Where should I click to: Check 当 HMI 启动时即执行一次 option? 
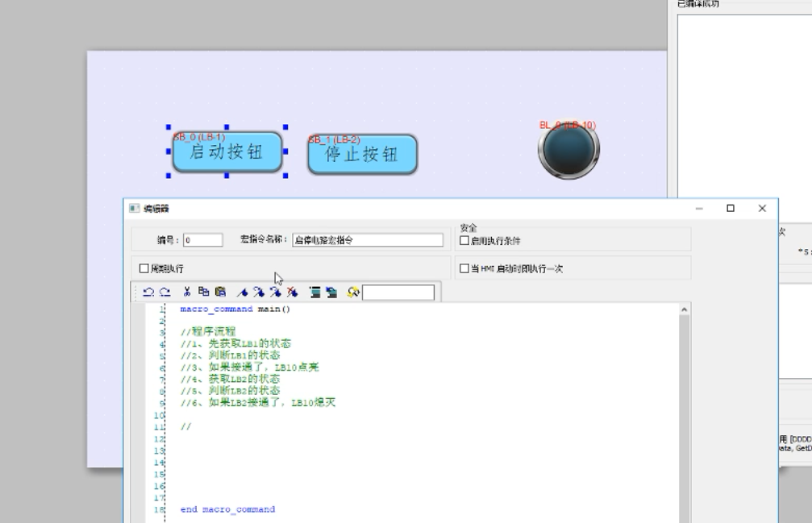(464, 268)
